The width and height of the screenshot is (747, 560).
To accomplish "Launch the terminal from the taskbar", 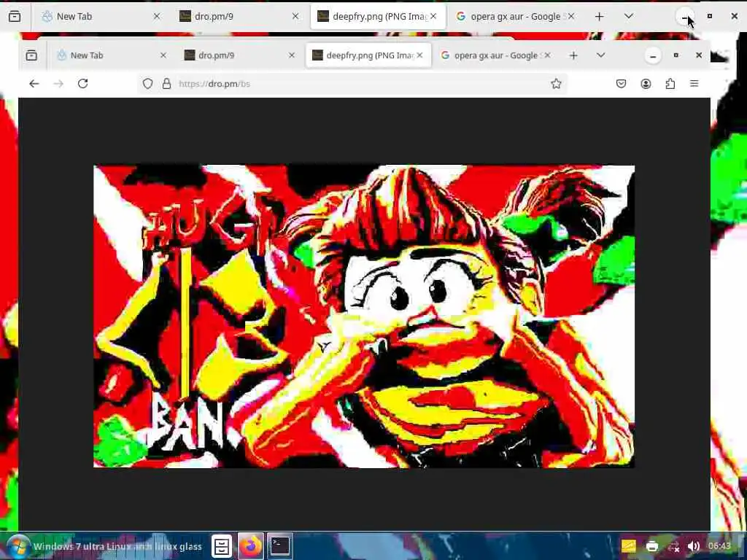I will (x=279, y=546).
